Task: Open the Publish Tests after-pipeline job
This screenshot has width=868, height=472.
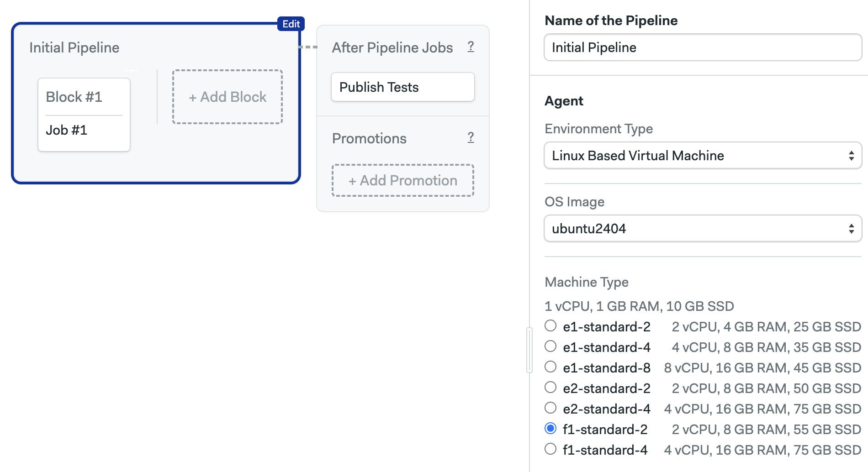Action: tap(402, 87)
